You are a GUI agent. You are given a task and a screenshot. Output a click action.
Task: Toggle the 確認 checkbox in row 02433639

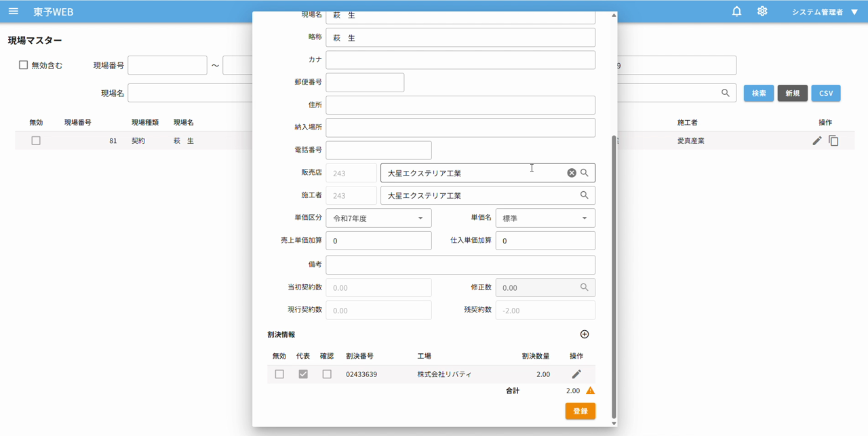[x=327, y=374]
